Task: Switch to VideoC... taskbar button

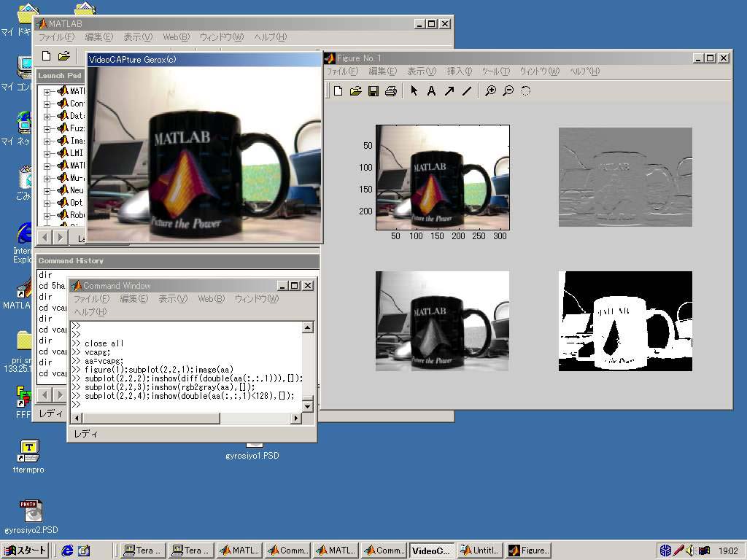Action: click(x=432, y=551)
